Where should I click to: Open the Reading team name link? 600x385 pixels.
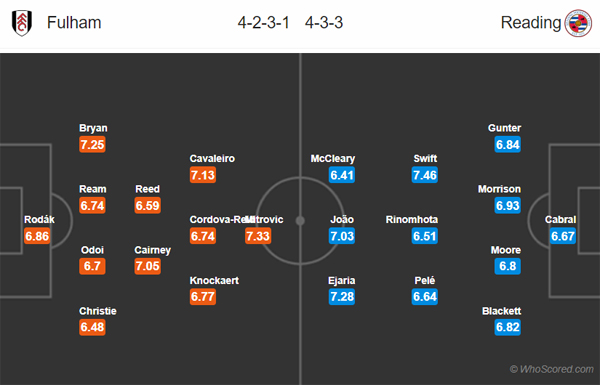tap(531, 23)
